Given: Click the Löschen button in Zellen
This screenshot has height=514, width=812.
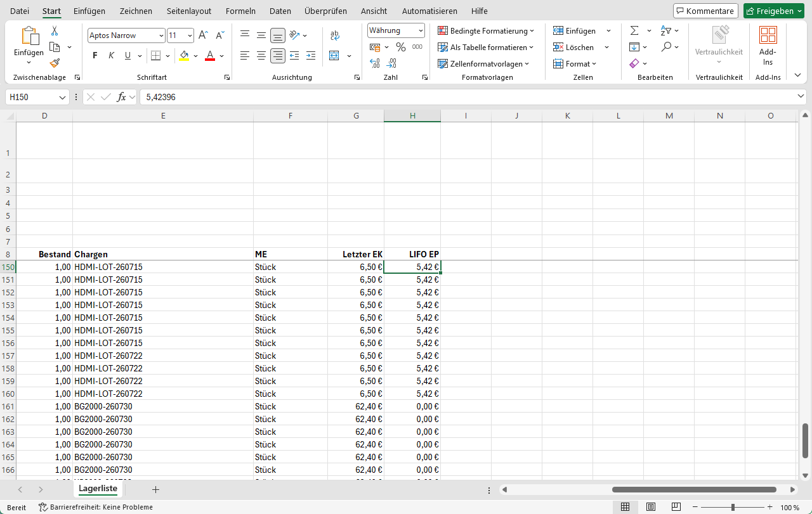Looking at the screenshot, I should click(573, 48).
